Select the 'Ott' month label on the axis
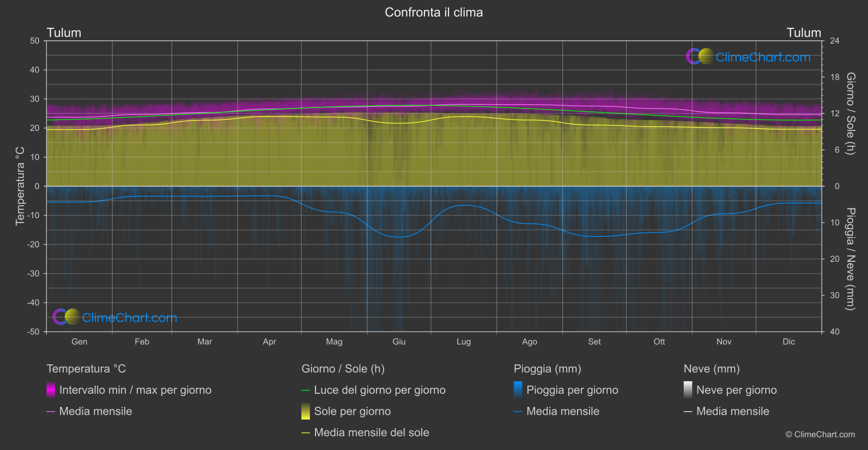 click(x=659, y=341)
